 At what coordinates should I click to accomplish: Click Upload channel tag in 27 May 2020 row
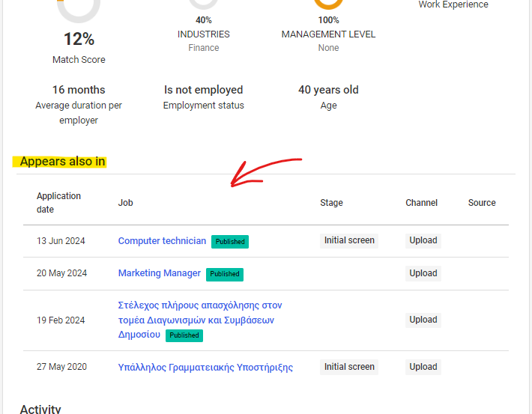pos(423,367)
